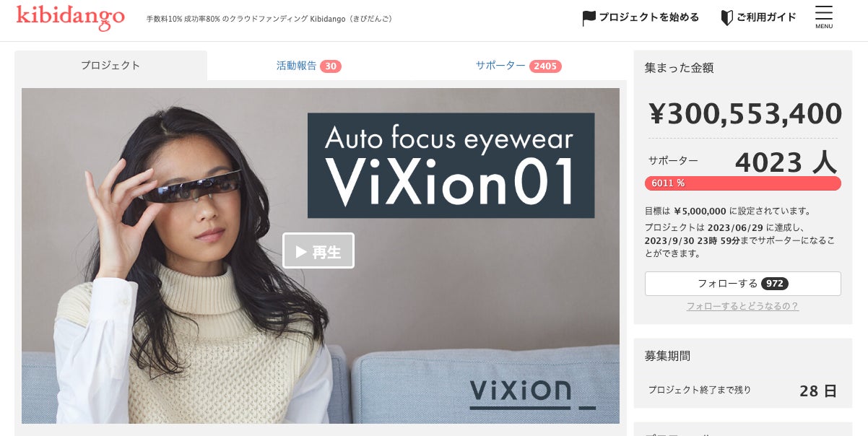Click the 30 badge on 活動報告

[x=331, y=66]
